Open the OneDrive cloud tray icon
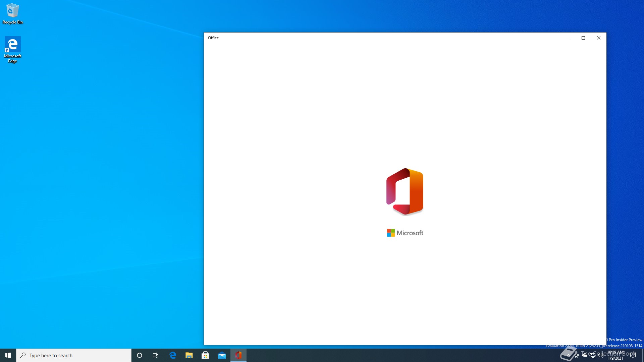Screen dimensions: 644x362 tap(585, 355)
